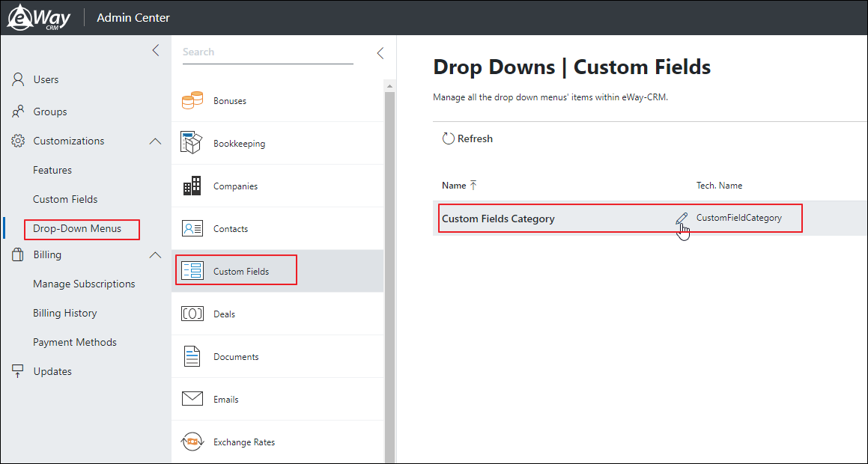This screenshot has width=868, height=464.
Task: Select Manage Subscriptions in the sidebar
Action: 83,284
